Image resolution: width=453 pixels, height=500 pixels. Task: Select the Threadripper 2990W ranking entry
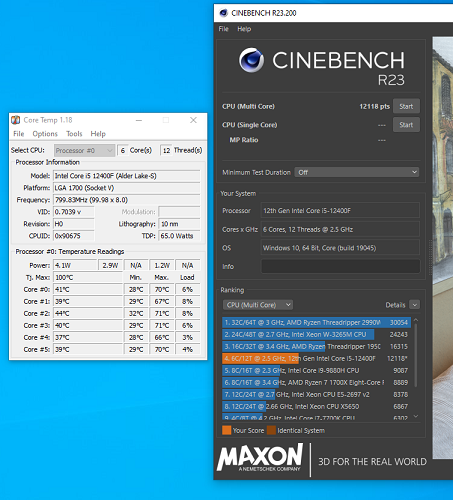316,322
